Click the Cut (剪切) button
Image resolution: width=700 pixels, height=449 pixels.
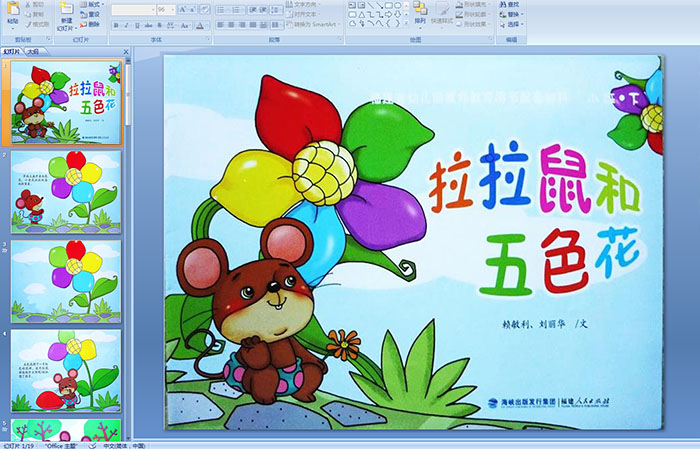click(x=34, y=4)
